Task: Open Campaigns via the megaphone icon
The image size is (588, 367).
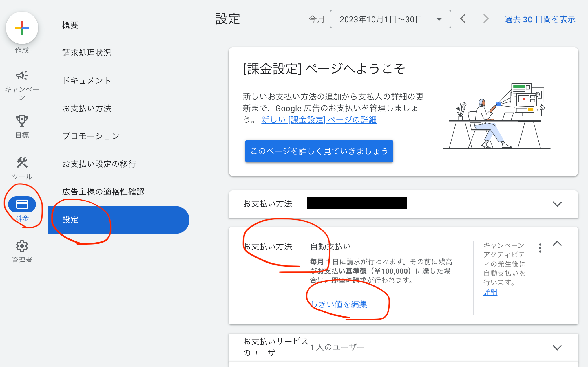Action: point(22,76)
